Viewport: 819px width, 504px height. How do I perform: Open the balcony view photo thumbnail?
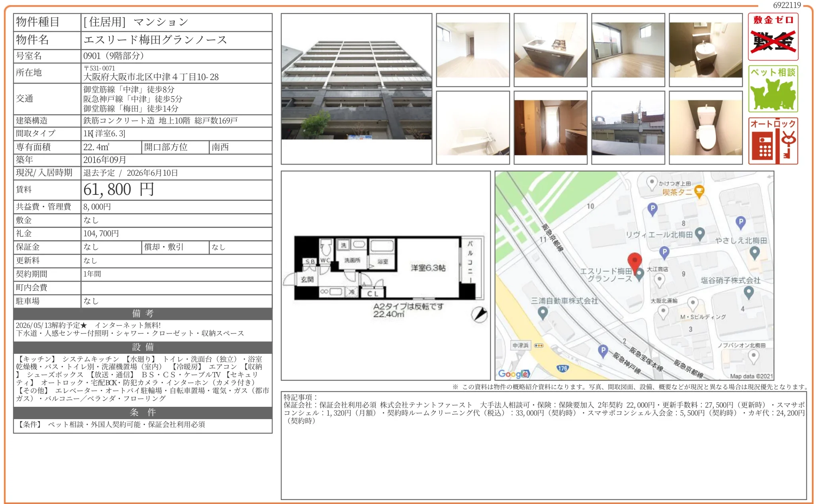[628, 127]
